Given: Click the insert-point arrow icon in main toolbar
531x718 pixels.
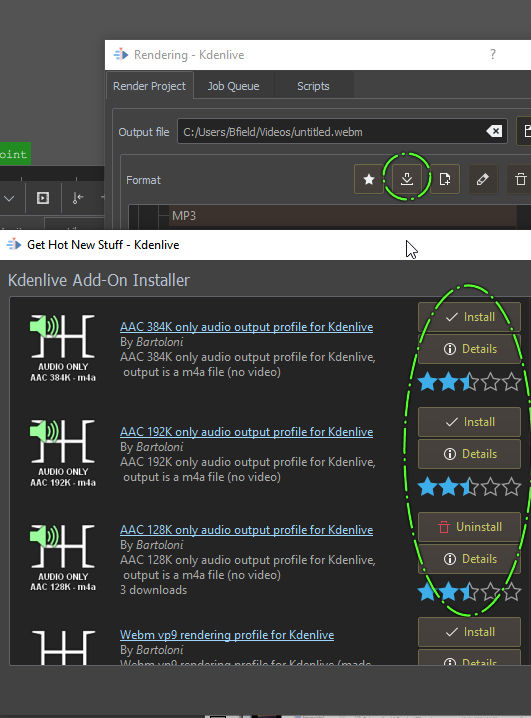Looking at the screenshot, I should pos(78,198).
